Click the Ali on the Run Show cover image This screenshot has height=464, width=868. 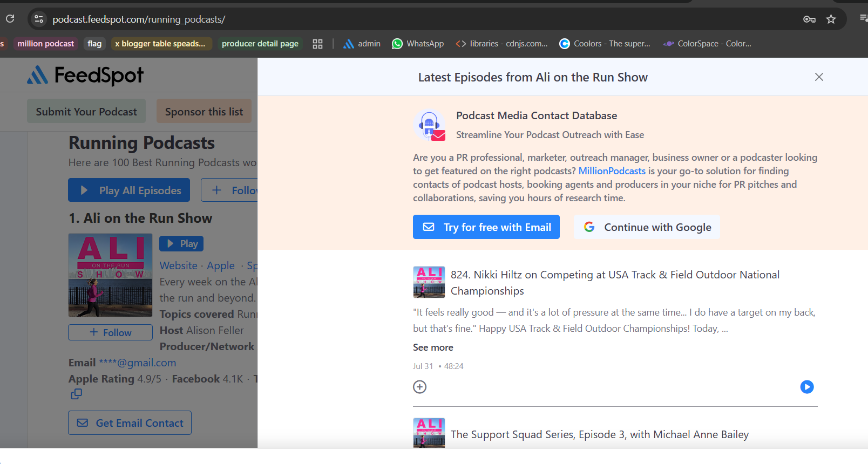110,275
